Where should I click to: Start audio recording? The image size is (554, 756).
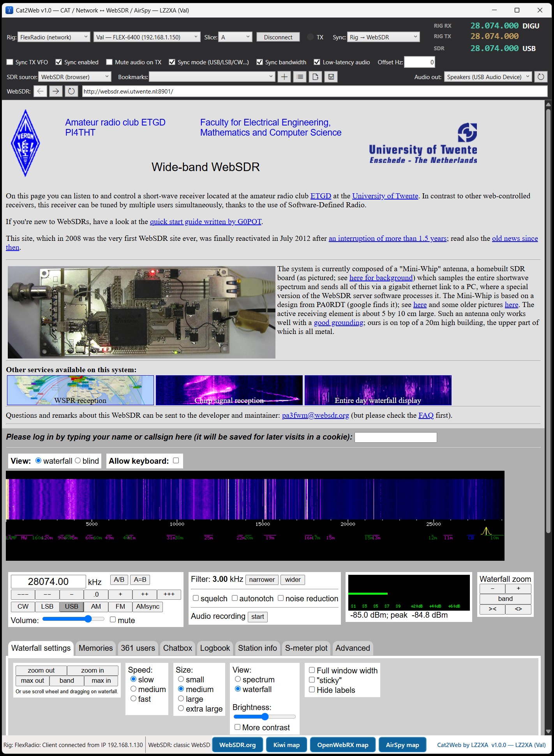[x=258, y=616]
